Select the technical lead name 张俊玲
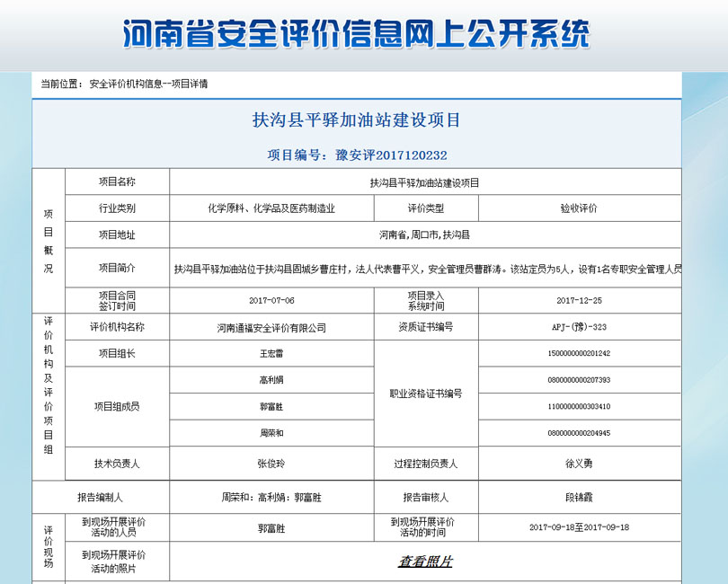 point(271,464)
